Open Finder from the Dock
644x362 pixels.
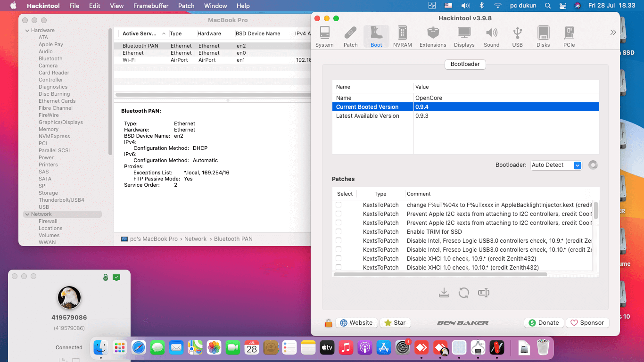(101, 348)
